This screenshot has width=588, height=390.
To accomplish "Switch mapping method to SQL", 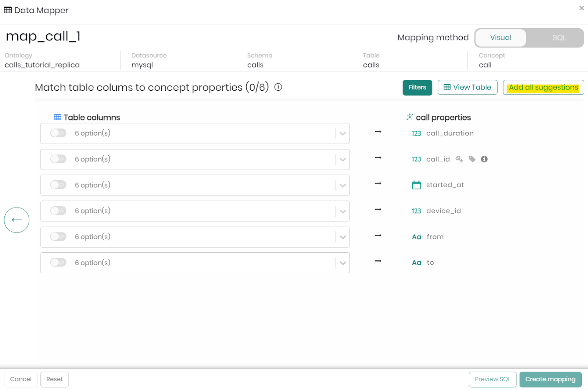I will (559, 38).
